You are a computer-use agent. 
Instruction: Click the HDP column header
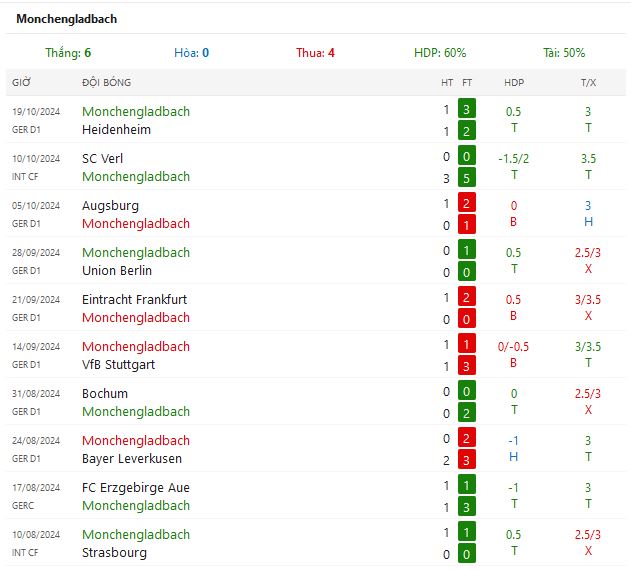coord(514,83)
